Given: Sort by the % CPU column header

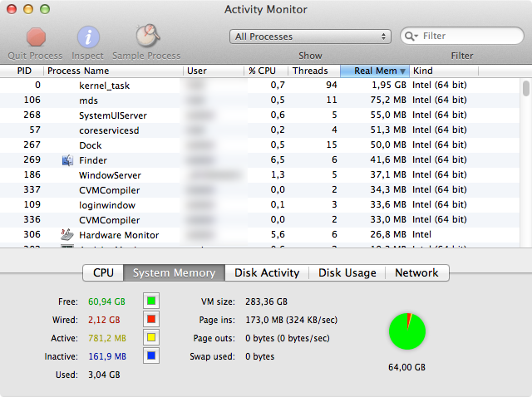Looking at the screenshot, I should pyautogui.click(x=266, y=71).
